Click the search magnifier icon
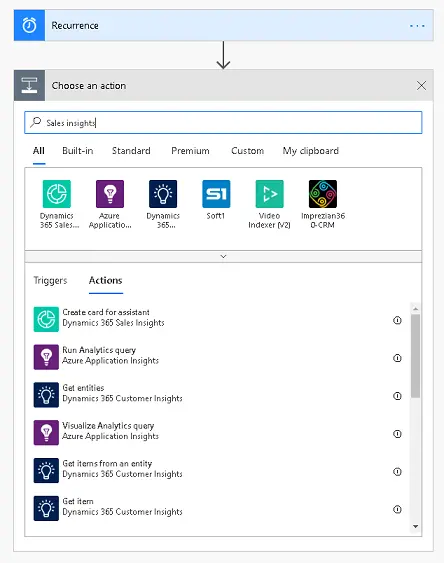This screenshot has width=444, height=563. pos(35,122)
